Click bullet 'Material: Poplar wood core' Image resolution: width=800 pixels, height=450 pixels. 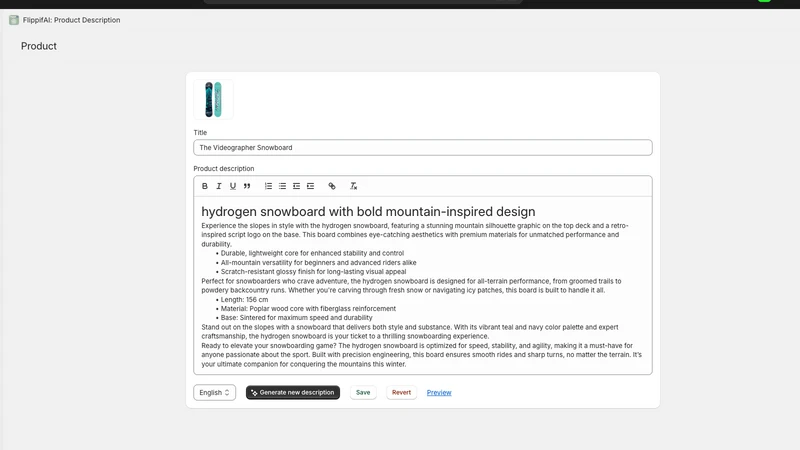coord(308,309)
